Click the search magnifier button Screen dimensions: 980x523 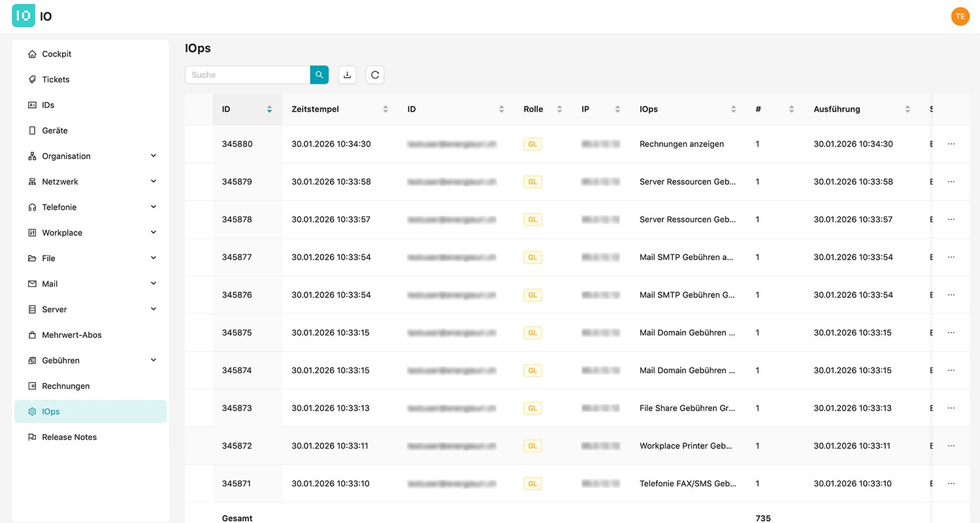point(319,75)
